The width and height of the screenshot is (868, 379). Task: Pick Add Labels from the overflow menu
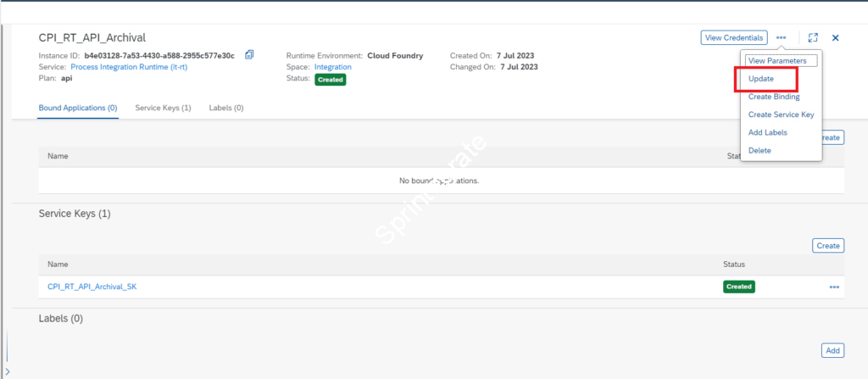[x=767, y=132]
